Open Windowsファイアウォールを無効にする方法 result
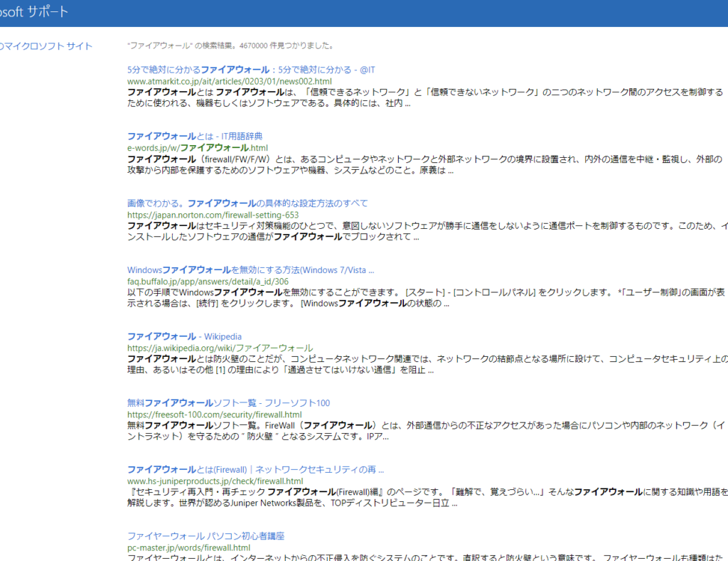 pos(250,270)
